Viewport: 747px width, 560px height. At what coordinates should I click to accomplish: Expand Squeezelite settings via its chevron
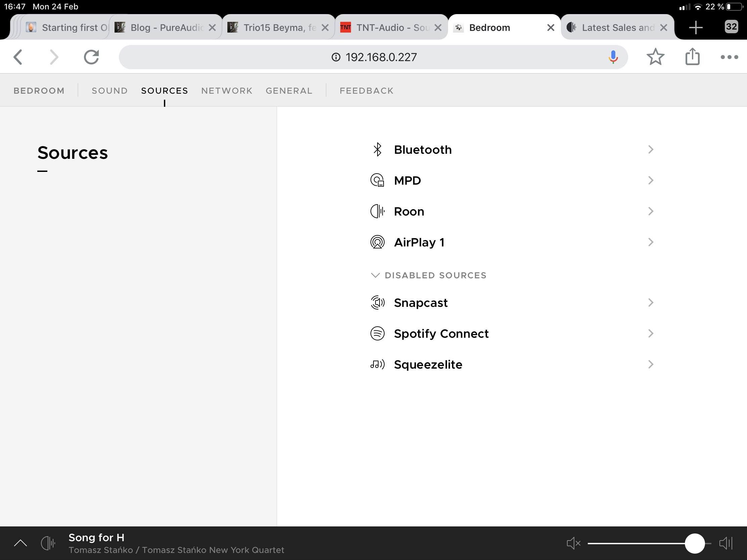651,364
